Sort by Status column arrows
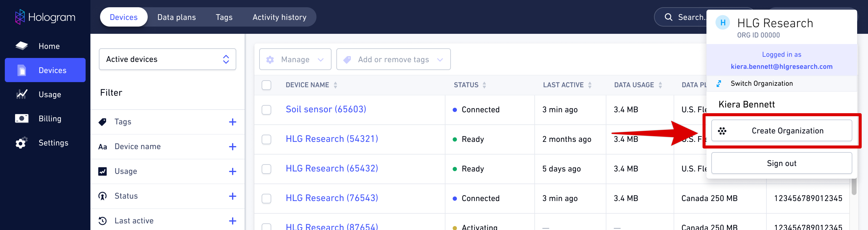Viewport: 868px width, 230px height. [x=484, y=85]
